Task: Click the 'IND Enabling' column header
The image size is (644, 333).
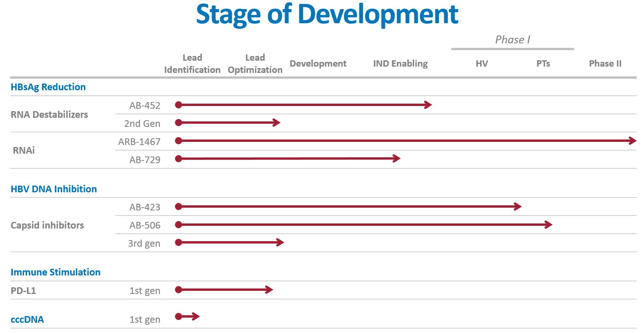Action: [x=400, y=63]
